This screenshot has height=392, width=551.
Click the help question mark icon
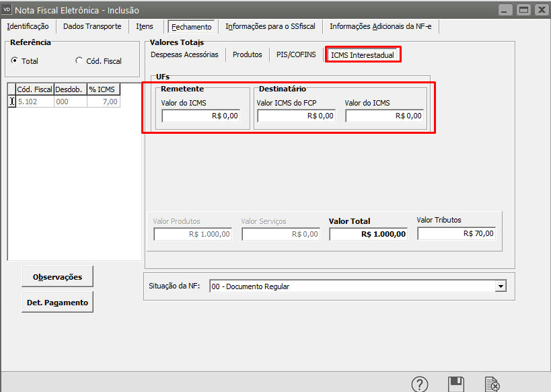(x=420, y=384)
